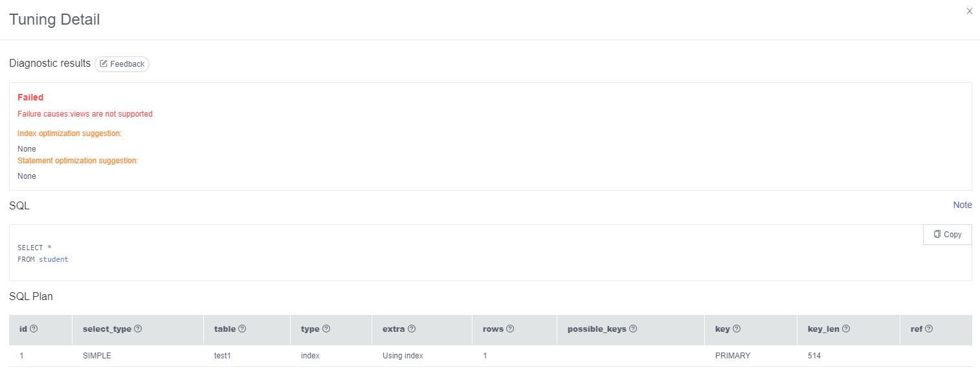The image size is (980, 383).
Task: Click the help icon beside select_type header
Action: 138,329
